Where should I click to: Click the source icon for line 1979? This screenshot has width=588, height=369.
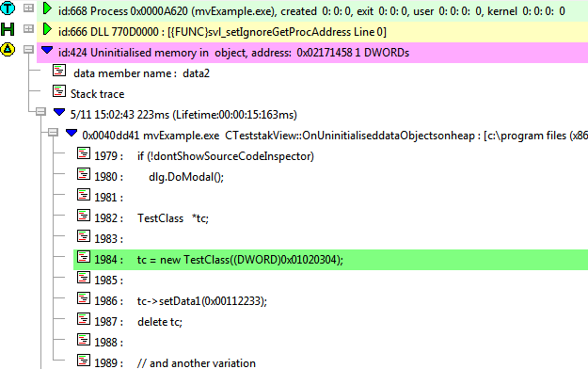84,153
